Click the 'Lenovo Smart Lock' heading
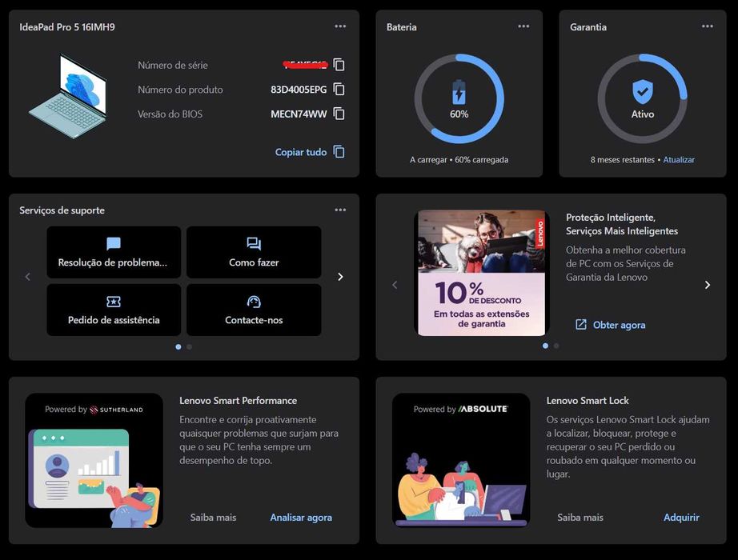The width and height of the screenshot is (738, 560). [x=588, y=401]
